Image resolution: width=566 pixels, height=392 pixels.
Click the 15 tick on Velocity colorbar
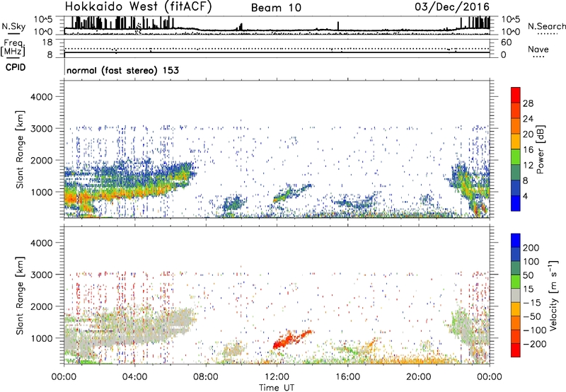click(x=528, y=289)
